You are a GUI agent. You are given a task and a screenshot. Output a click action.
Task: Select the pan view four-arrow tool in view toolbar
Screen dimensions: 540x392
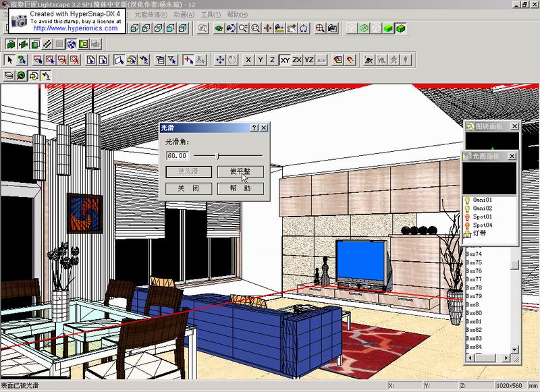(267, 28)
